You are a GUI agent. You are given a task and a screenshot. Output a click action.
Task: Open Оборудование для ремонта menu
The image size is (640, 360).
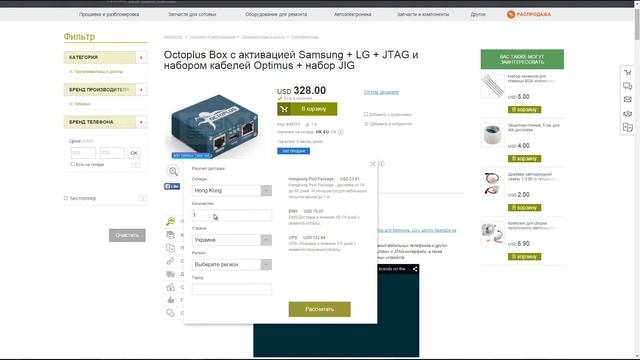pyautogui.click(x=276, y=14)
